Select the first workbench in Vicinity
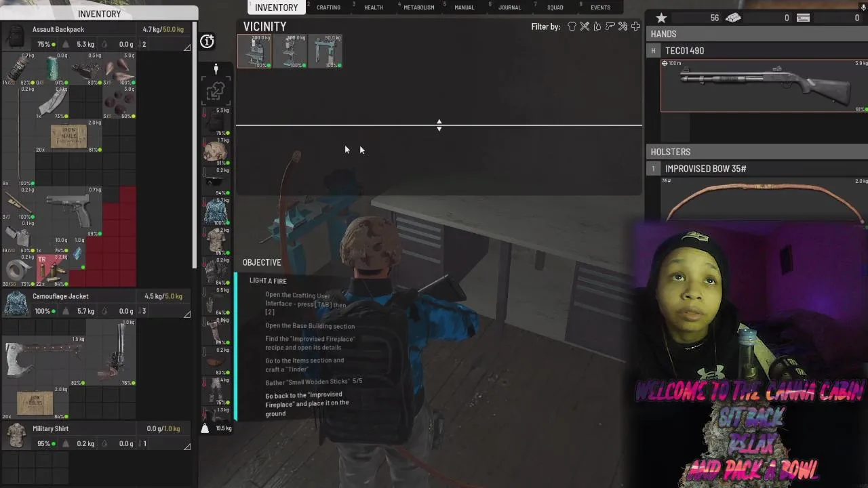The image size is (868, 488). pyautogui.click(x=255, y=52)
